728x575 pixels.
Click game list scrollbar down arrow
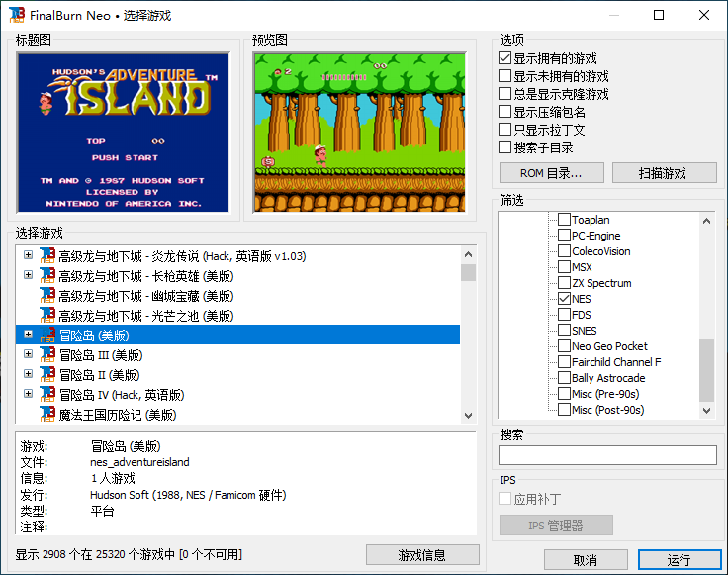coord(469,416)
